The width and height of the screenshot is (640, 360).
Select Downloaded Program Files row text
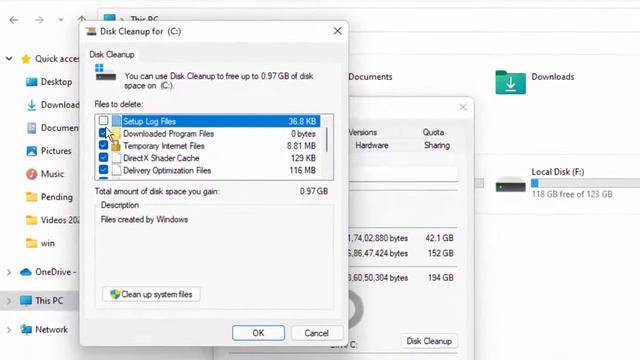[169, 133]
